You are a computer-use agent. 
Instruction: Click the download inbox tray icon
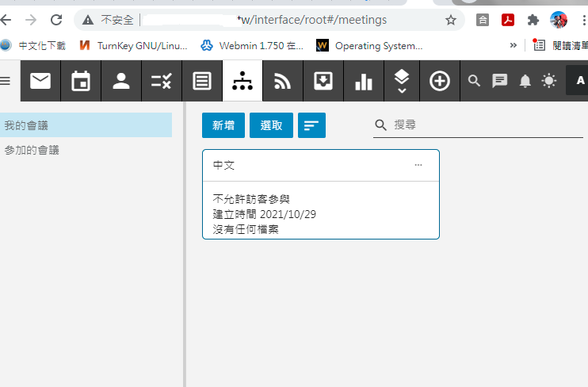pos(323,81)
